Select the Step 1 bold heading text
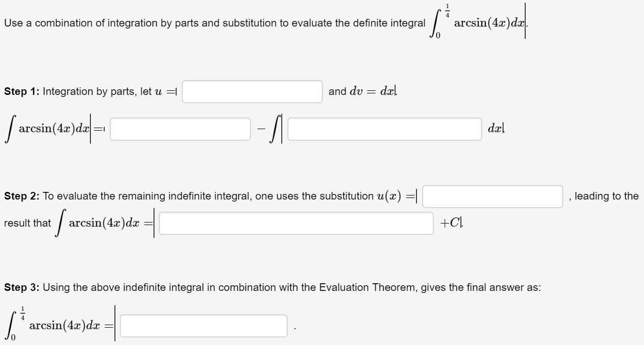The width and height of the screenshot is (644, 345). [20, 91]
